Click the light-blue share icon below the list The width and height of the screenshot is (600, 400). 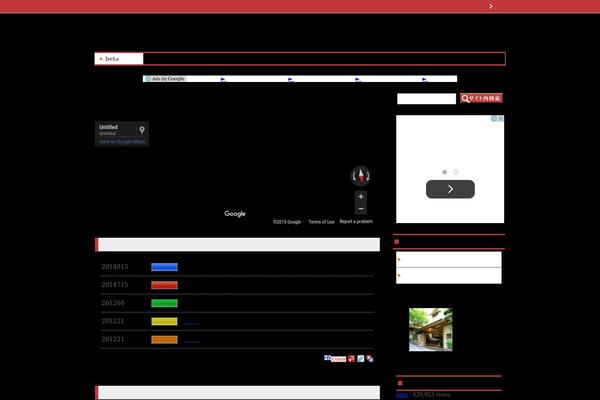pyautogui.click(x=360, y=359)
